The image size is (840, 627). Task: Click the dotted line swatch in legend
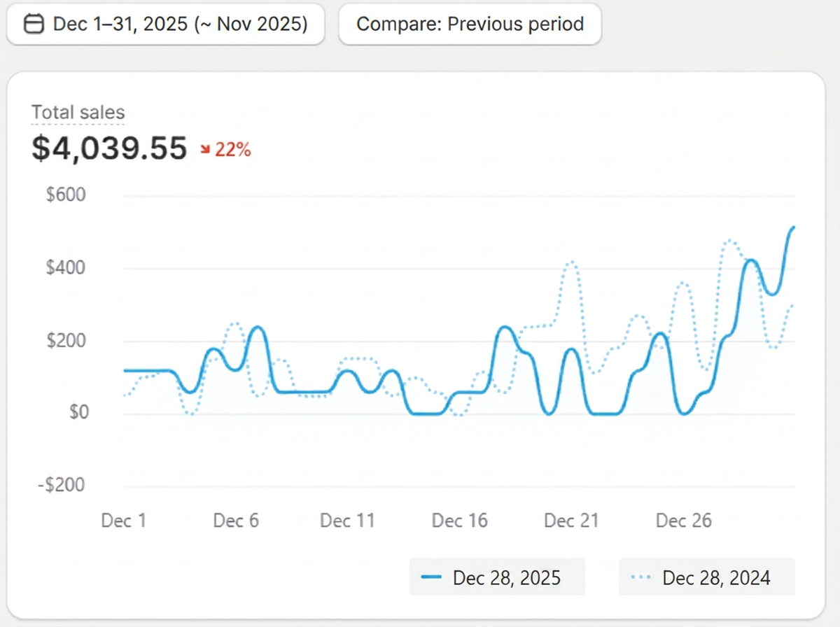tap(641, 577)
